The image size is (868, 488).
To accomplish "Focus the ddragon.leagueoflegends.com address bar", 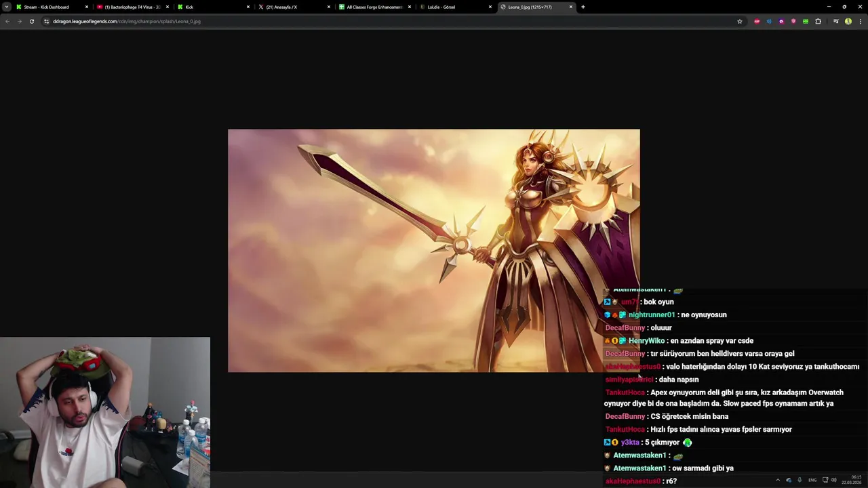I will (393, 21).
